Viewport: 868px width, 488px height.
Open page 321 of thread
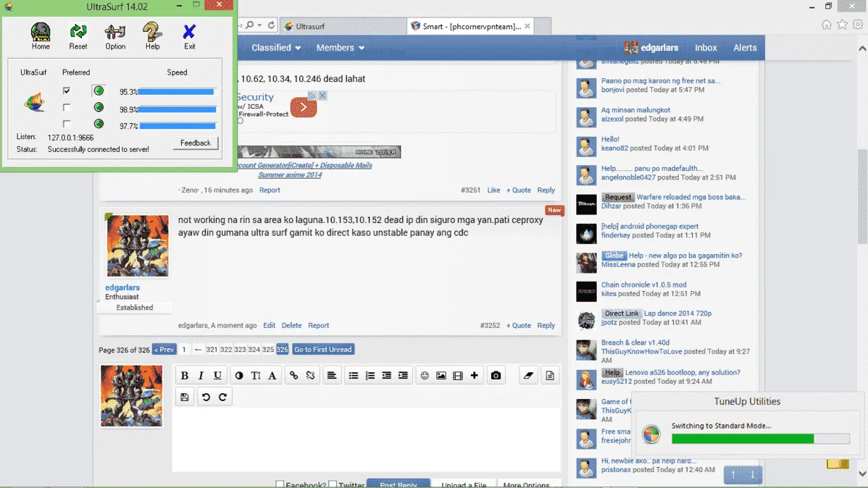pyautogui.click(x=212, y=349)
